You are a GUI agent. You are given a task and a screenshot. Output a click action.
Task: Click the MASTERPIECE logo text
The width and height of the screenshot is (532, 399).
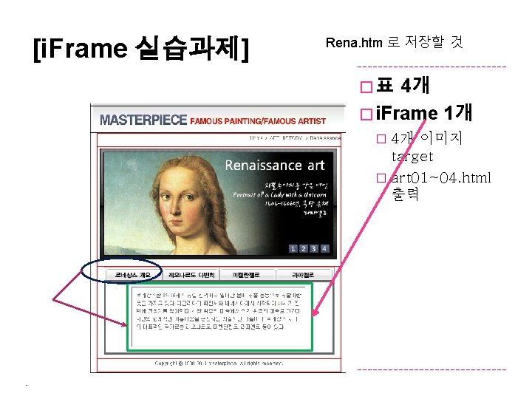(143, 120)
